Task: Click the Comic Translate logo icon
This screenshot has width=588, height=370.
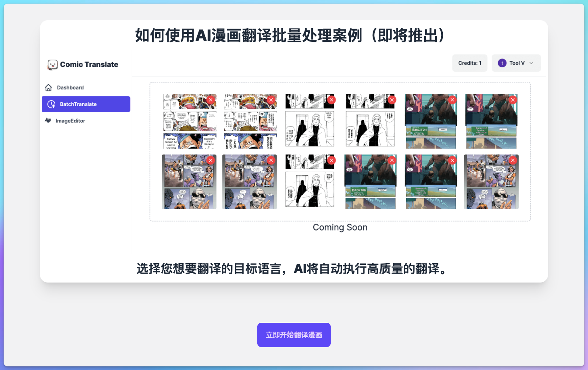Action: 52,64
